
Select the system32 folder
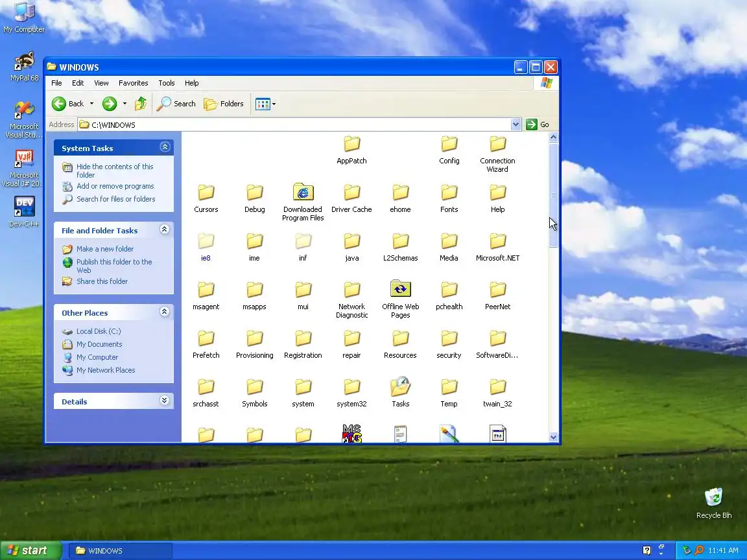pyautogui.click(x=351, y=393)
